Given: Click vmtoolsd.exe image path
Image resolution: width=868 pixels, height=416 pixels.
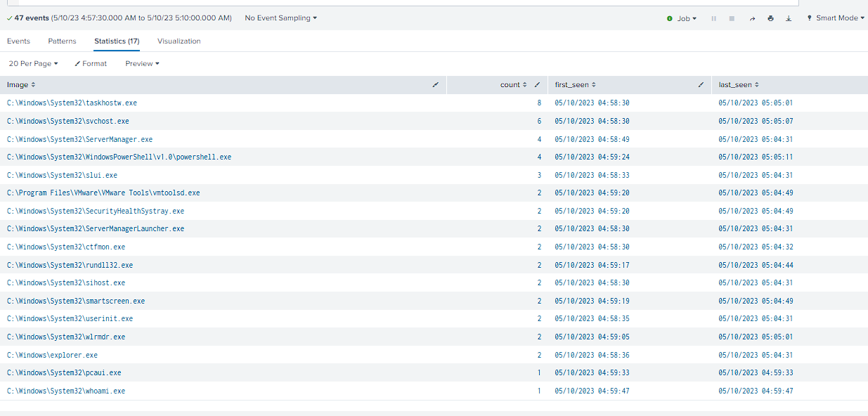Looking at the screenshot, I should click(x=103, y=193).
